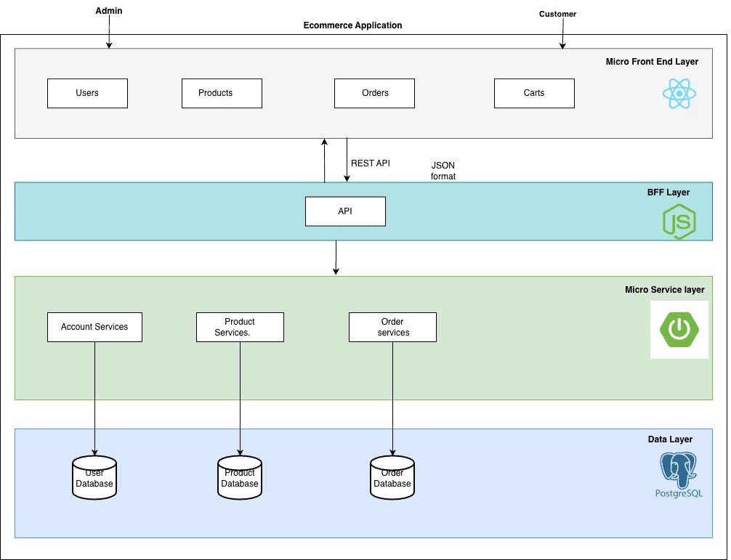Select the Product Services box
The image size is (731, 560).
coord(240,327)
